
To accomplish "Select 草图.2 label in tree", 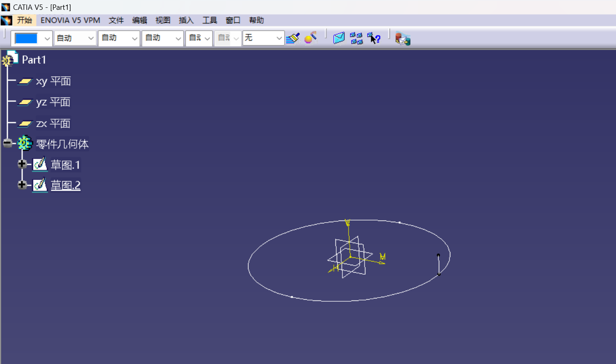I will click(x=65, y=185).
